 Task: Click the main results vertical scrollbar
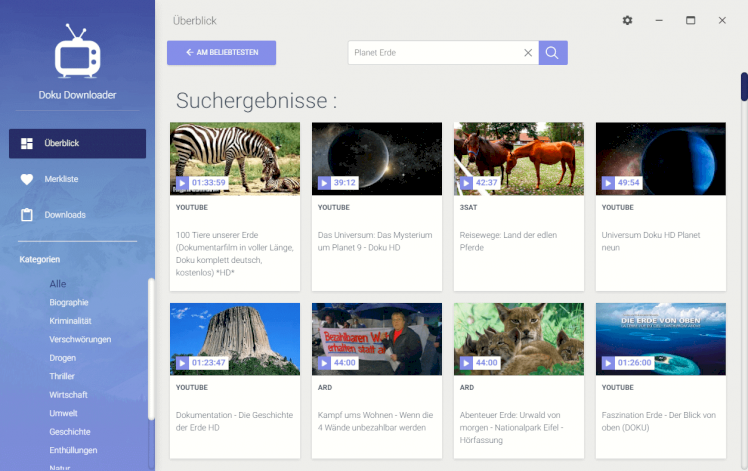coord(743,87)
